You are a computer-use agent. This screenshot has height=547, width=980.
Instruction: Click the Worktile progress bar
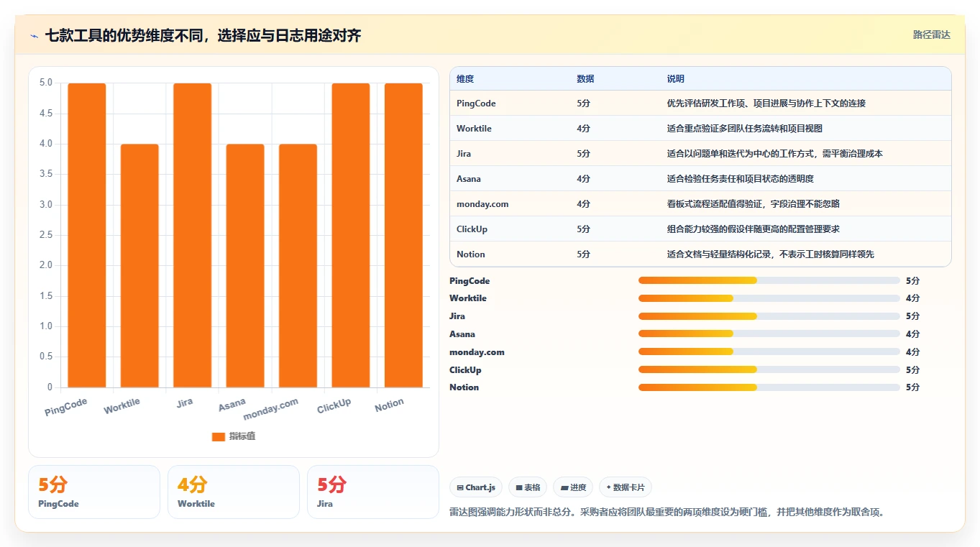[769, 298]
